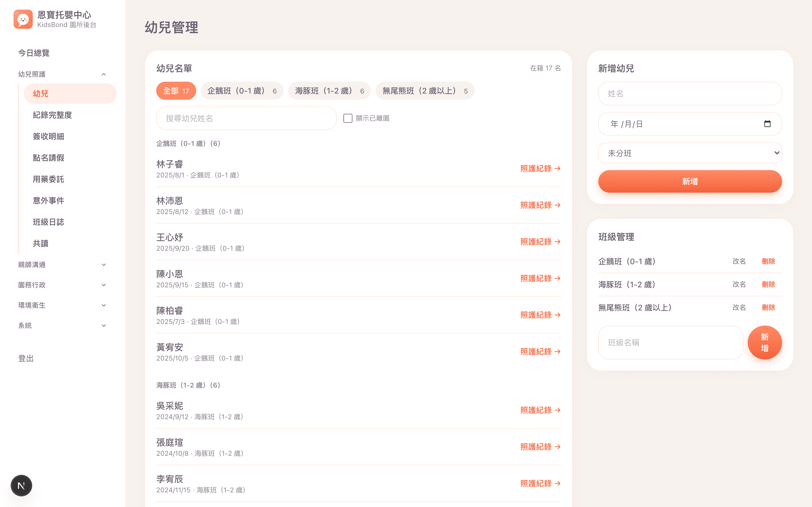
Task: Select the 企鵝班（0-1 歲）filter tab
Action: coord(242,91)
